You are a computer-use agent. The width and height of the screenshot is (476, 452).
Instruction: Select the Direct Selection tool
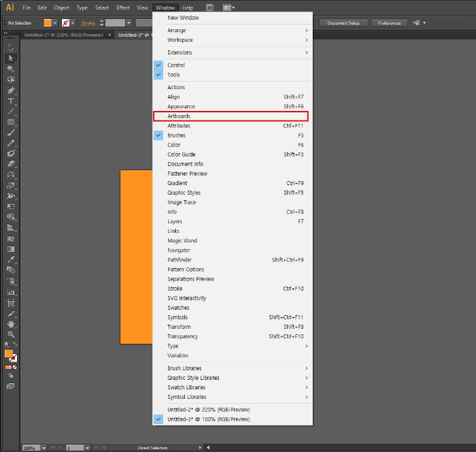(x=11, y=59)
